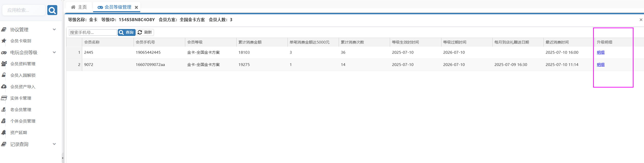644x163 pixels.
Task: Click the unlock icon for 会员入园解锁
Action: [4, 75]
